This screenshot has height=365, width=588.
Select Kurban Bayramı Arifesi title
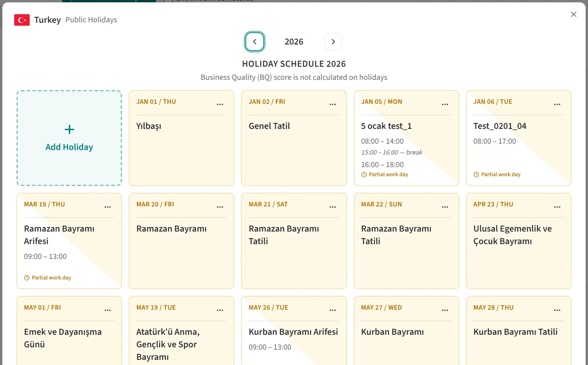point(293,332)
